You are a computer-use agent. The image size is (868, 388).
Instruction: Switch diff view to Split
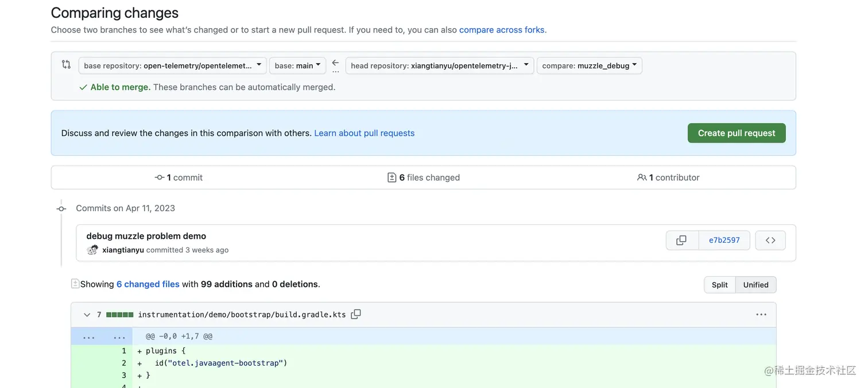point(719,285)
